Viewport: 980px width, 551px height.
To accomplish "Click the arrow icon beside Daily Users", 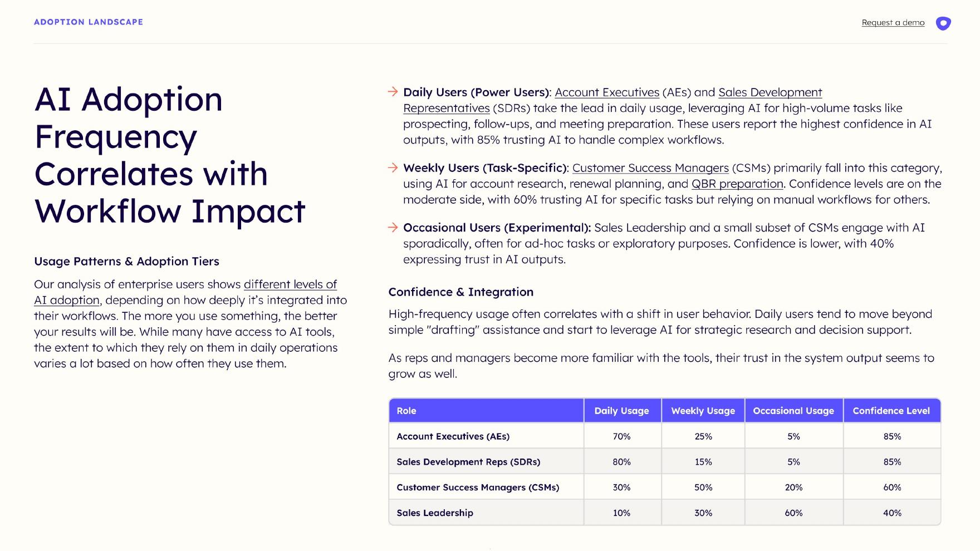I will pos(393,92).
